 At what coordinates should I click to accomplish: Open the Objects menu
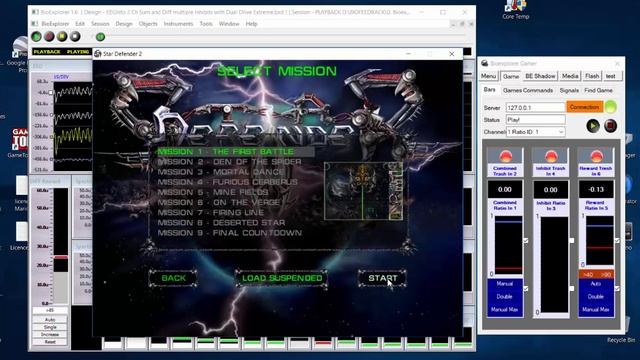pos(148,24)
